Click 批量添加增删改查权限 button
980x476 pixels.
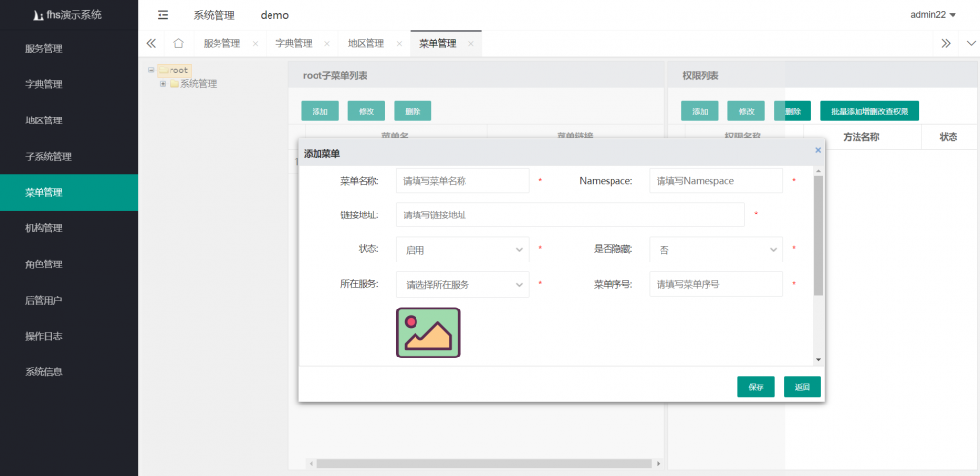point(869,112)
